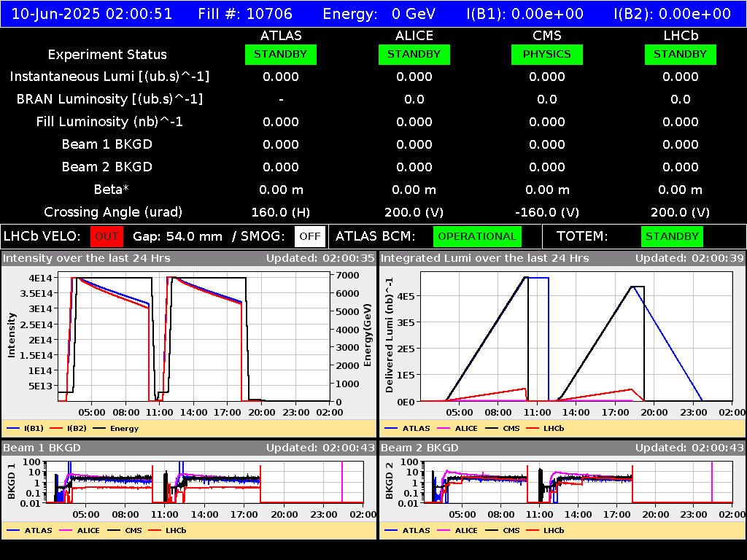Click the ATLAS STANDBY status badge

point(281,54)
